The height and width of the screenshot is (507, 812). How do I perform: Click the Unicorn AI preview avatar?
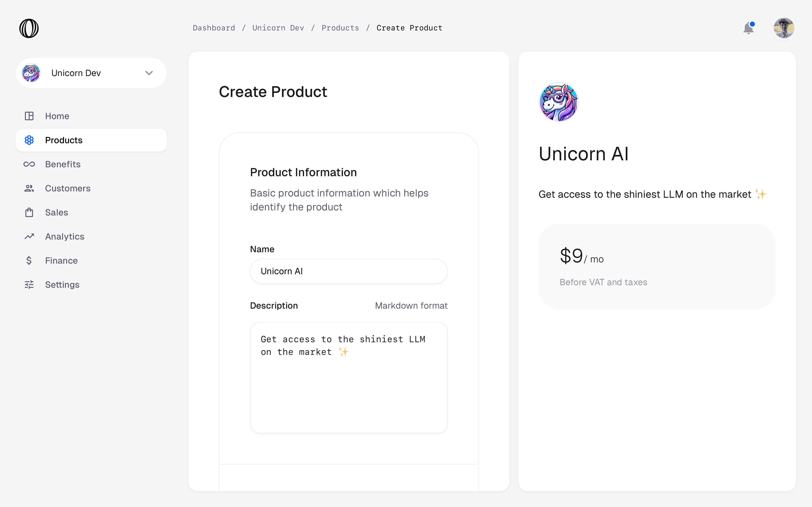tap(559, 102)
